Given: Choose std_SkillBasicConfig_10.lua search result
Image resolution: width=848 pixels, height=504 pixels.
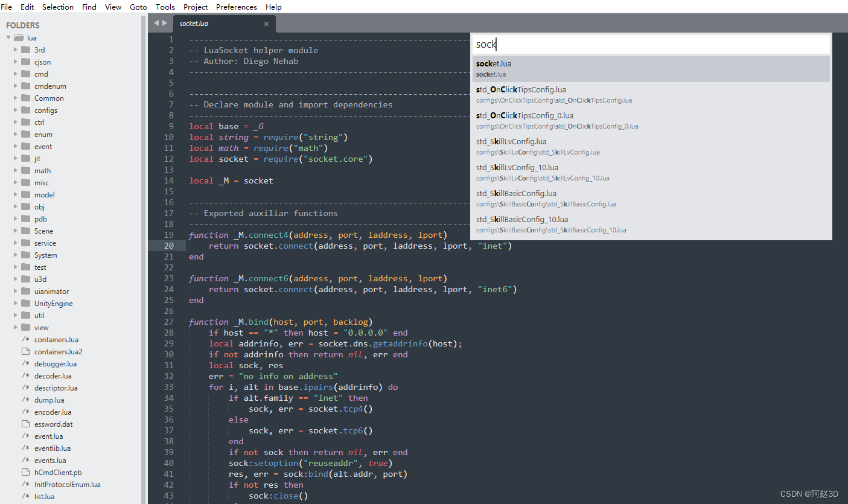Looking at the screenshot, I should pyautogui.click(x=651, y=225).
